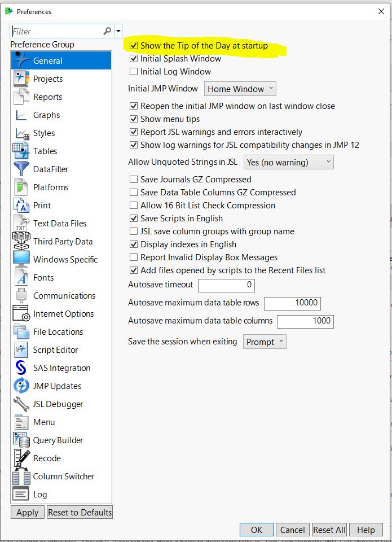The width and height of the screenshot is (392, 542).
Task: Open the Save the session when exiting dropdown
Action: [265, 342]
